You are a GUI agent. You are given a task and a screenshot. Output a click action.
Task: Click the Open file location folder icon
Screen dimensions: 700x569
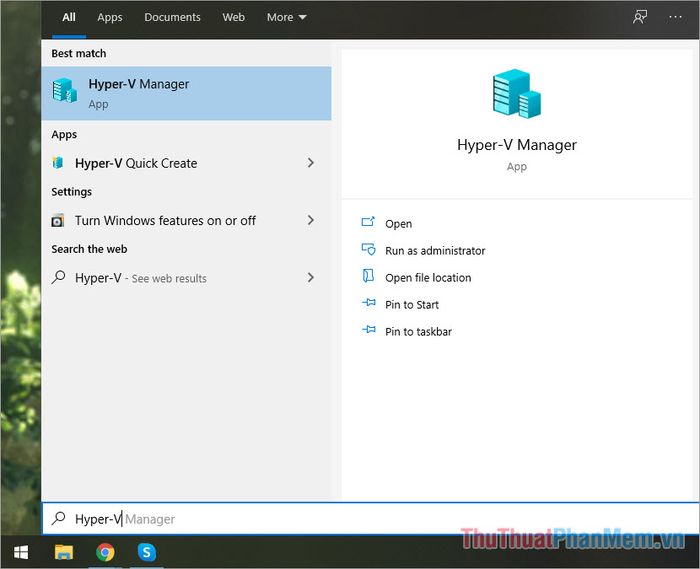pyautogui.click(x=368, y=276)
